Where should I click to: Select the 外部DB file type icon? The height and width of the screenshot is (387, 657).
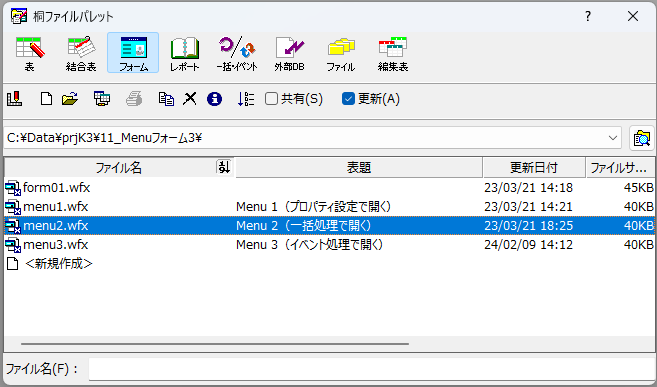coord(289,53)
